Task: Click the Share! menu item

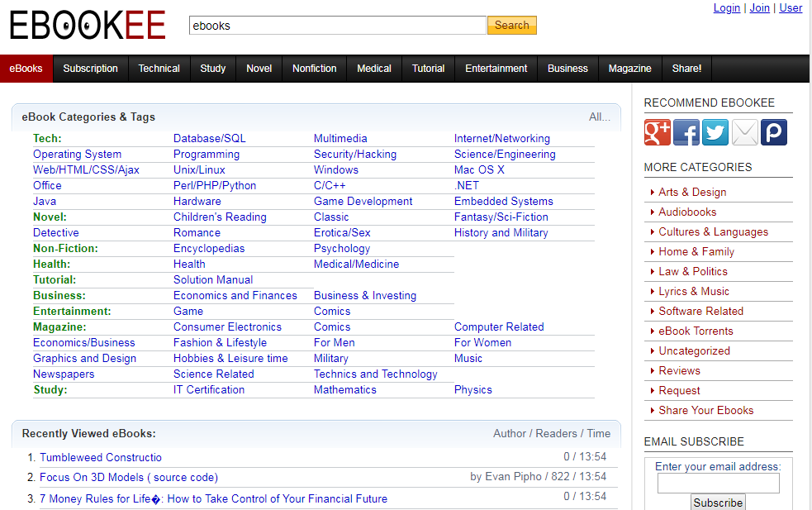Action: [x=686, y=69]
